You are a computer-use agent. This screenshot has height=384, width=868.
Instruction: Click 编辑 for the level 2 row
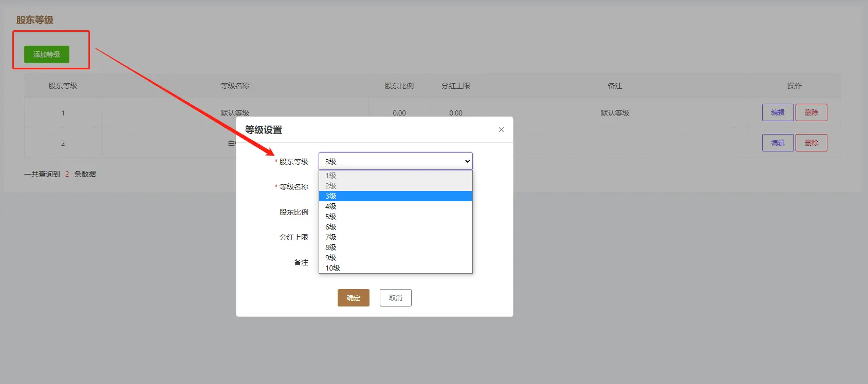[778, 143]
